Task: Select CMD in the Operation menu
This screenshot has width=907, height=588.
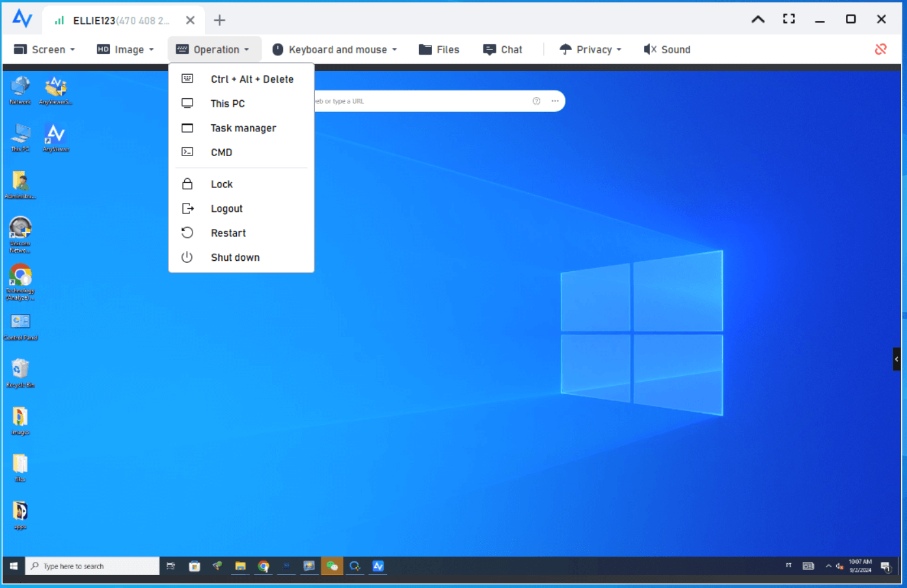Action: 221,152
